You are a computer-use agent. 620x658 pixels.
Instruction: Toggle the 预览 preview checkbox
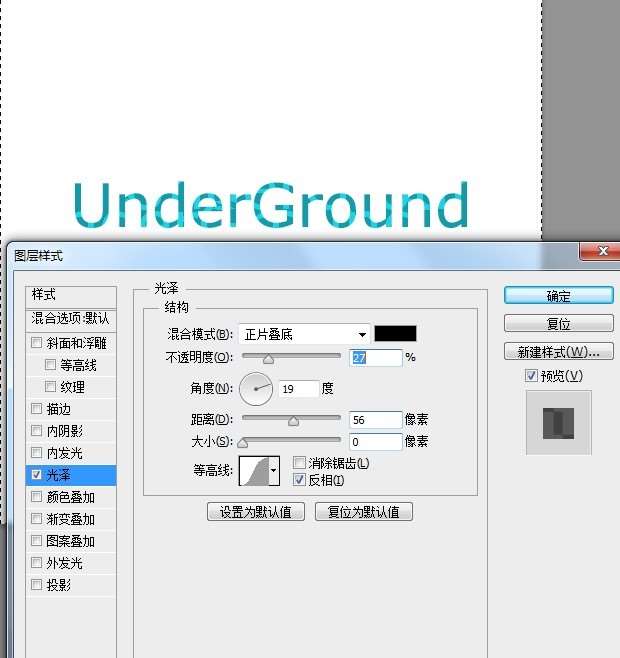(531, 376)
